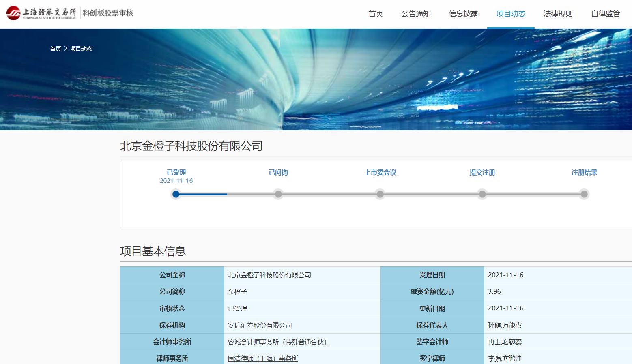Click the 已问询 progress step dot
Screen dimensions: 632x364
(x=278, y=194)
